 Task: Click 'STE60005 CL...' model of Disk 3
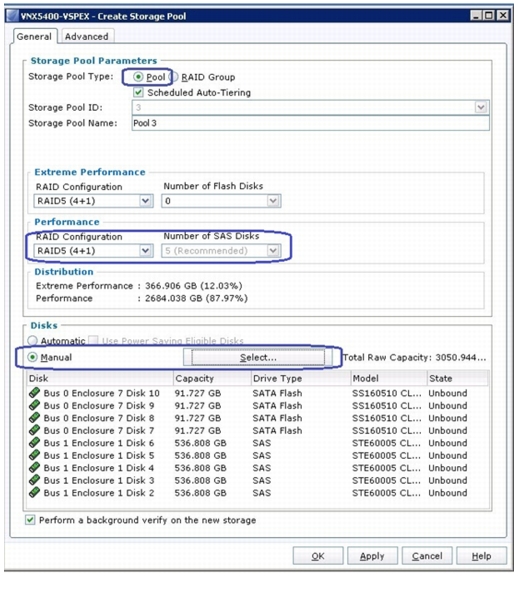(x=386, y=480)
